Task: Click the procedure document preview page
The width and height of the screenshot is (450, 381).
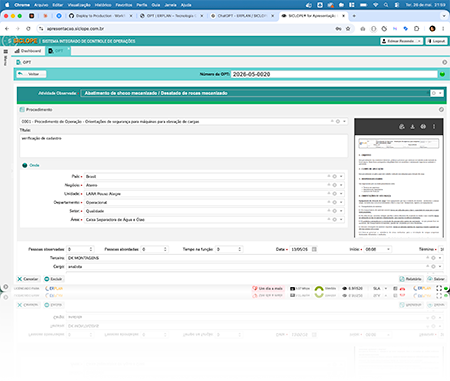Action: [399, 187]
